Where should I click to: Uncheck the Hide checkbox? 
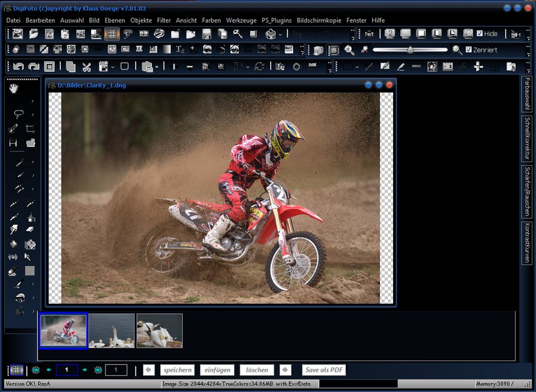click(x=480, y=34)
